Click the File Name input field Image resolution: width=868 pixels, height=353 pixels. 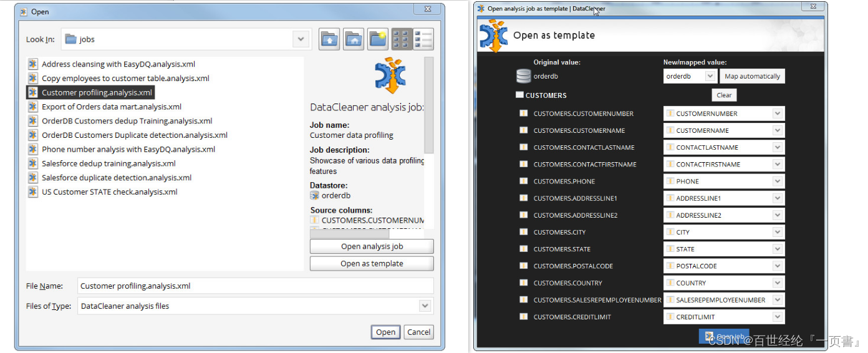(256, 286)
